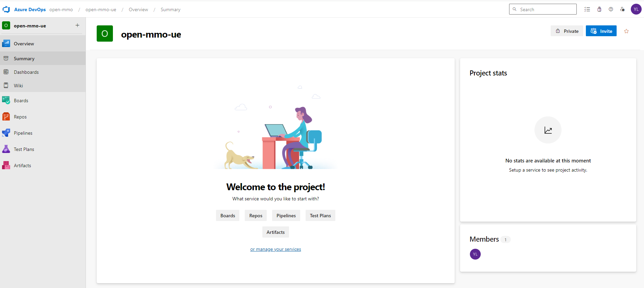
Task: Mark project as favorite with the star icon
Action: [x=626, y=31]
